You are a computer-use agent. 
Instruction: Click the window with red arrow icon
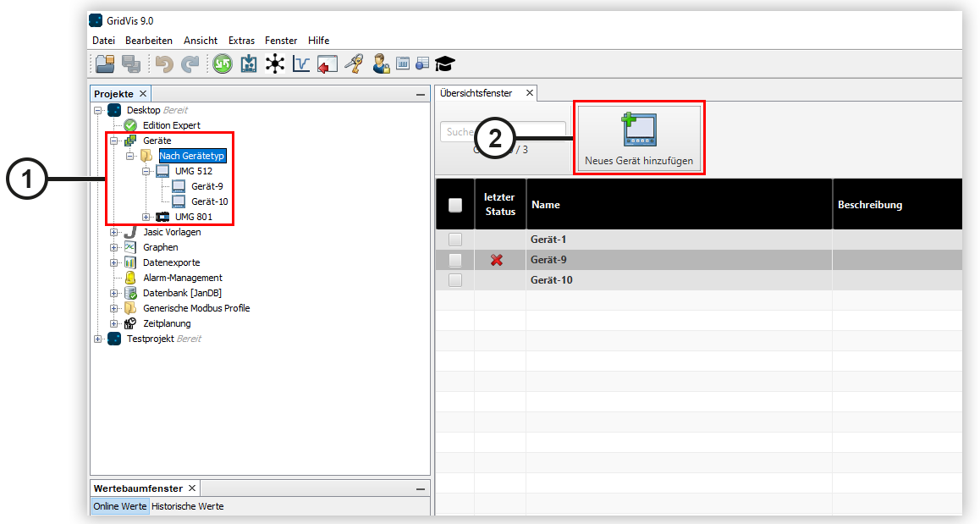click(328, 63)
